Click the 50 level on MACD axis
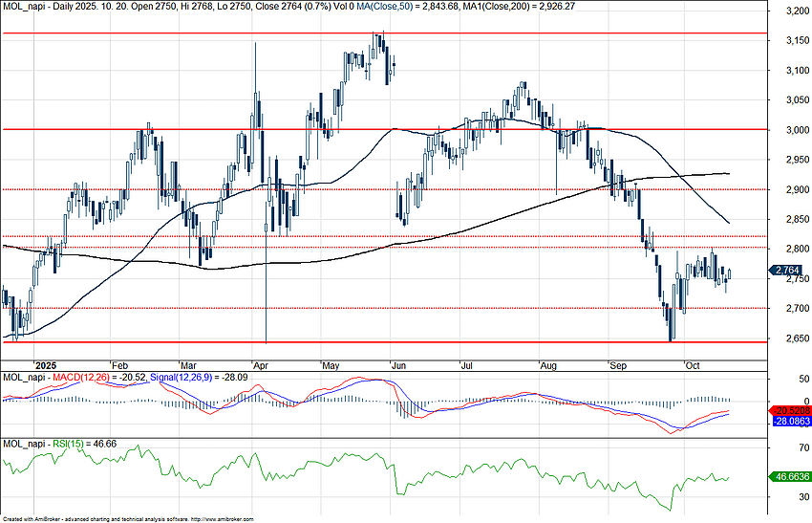The height and width of the screenshot is (523, 812). point(780,380)
